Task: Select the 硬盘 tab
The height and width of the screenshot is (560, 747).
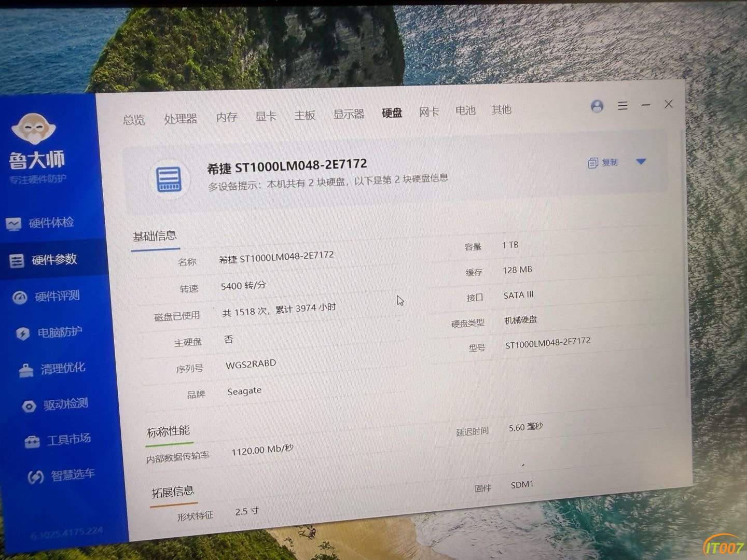Action: click(392, 113)
